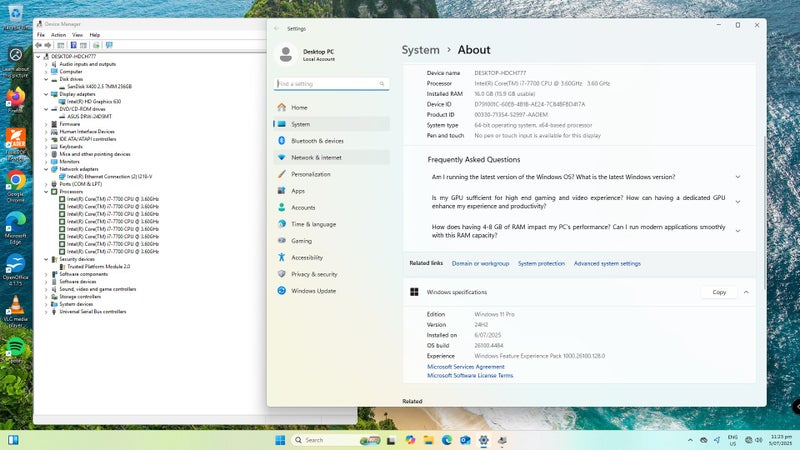Open Gaming settings page

tap(332, 241)
